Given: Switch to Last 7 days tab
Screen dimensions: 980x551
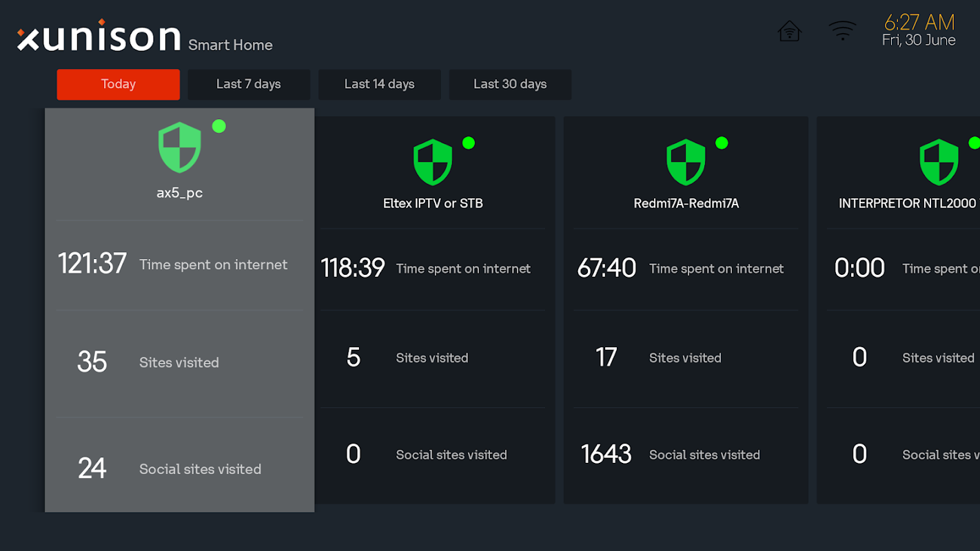Looking at the screenshot, I should pos(249,84).
